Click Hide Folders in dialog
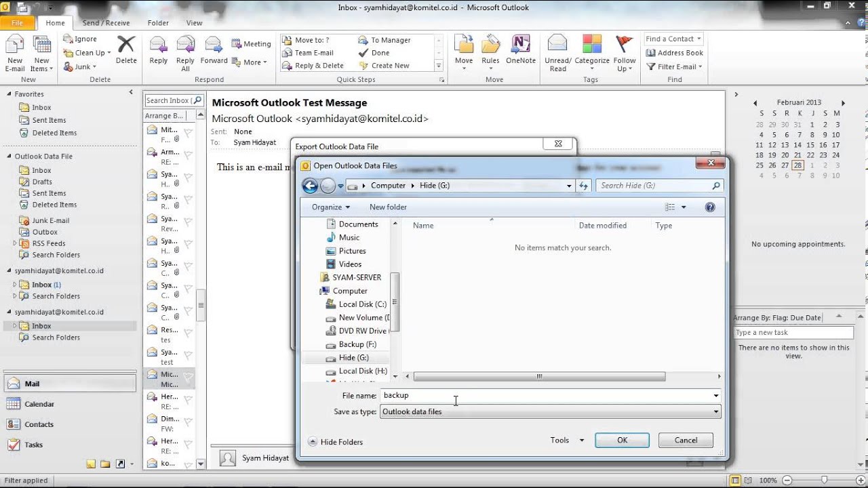Image resolution: width=868 pixels, height=488 pixels. (336, 442)
